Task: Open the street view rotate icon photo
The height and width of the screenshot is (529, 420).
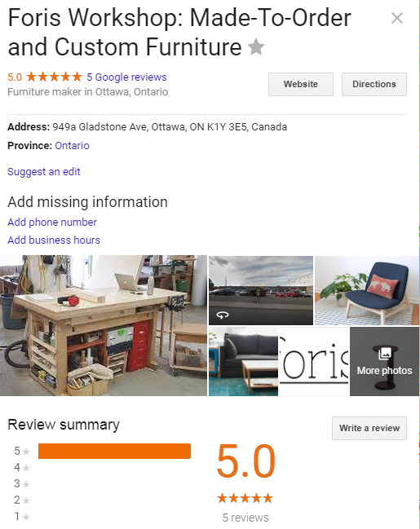Action: [x=223, y=315]
